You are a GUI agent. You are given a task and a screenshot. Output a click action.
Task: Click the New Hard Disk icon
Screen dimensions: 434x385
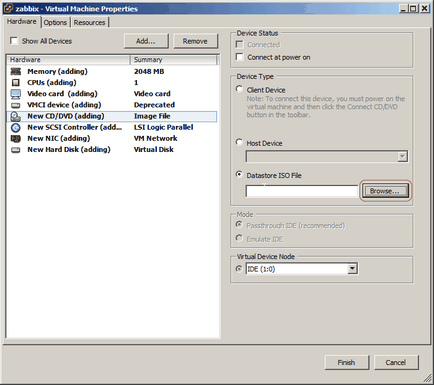[16, 150]
